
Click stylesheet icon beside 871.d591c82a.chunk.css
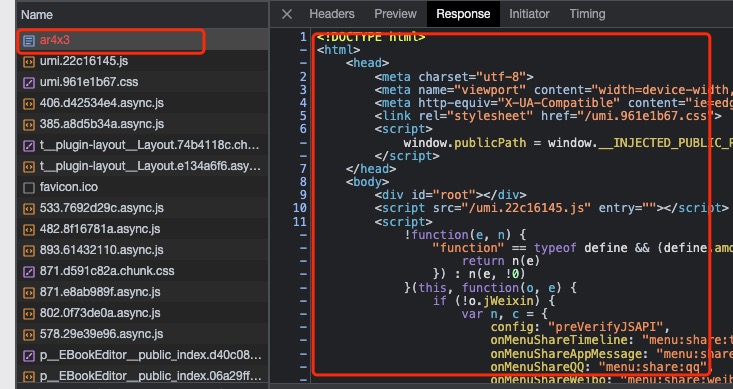29,272
